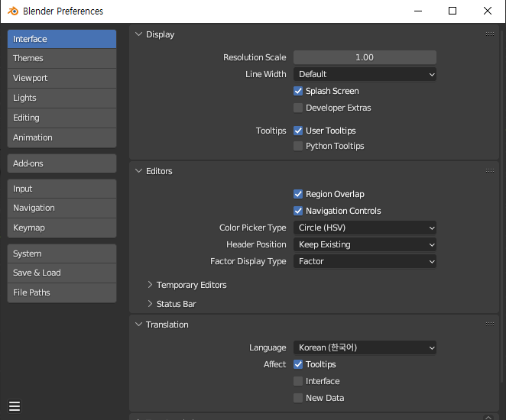This screenshot has height=420, width=506.
Task: Enable Python Tooltips
Action: [x=298, y=147]
